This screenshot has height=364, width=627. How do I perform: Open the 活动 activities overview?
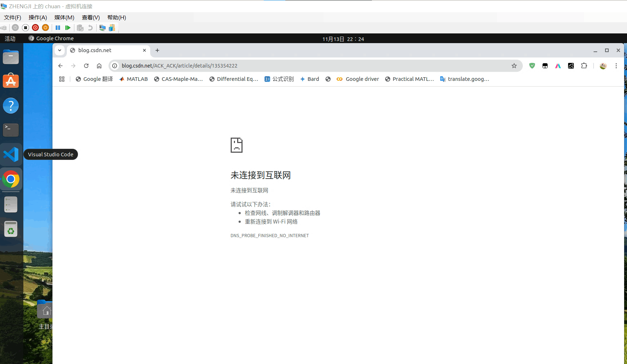click(x=10, y=38)
